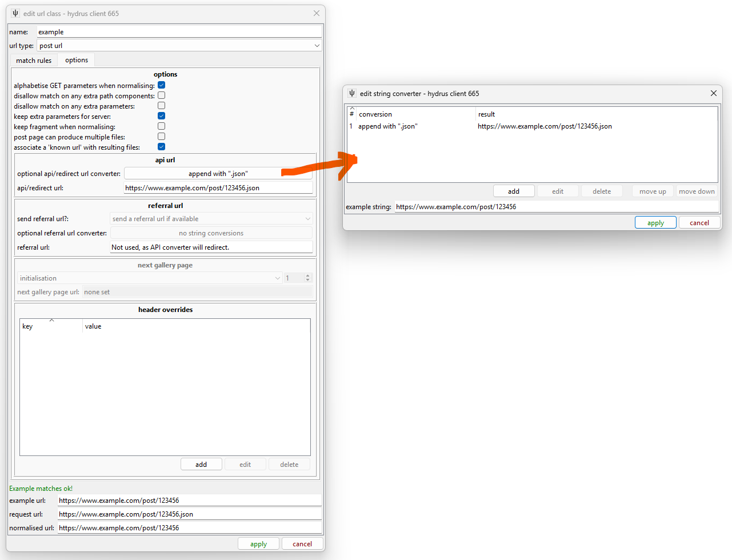Open the url type dropdown
The image size is (732, 560).
[x=179, y=46]
